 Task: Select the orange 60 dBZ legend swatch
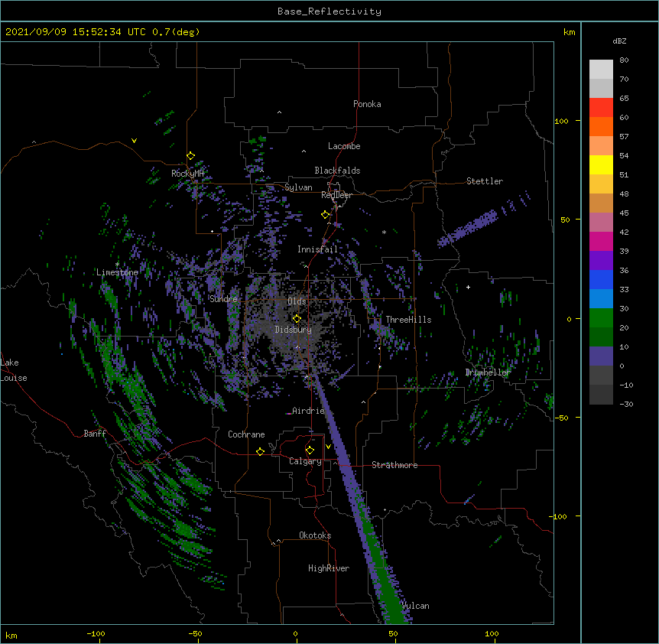coord(601,126)
